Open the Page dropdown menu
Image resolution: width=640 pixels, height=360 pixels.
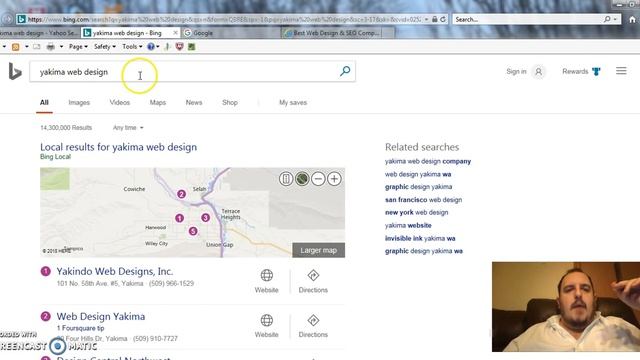[78, 47]
